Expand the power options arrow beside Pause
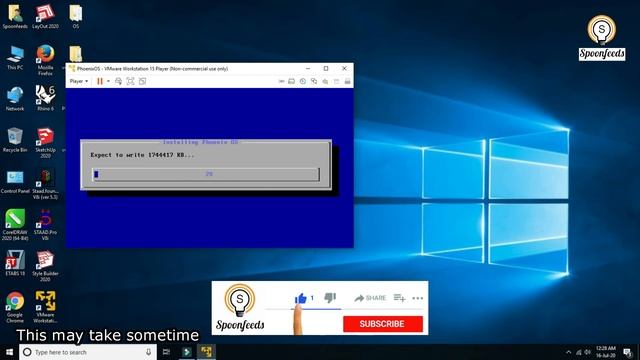Screen dimensions: 640x360 coord(108,81)
